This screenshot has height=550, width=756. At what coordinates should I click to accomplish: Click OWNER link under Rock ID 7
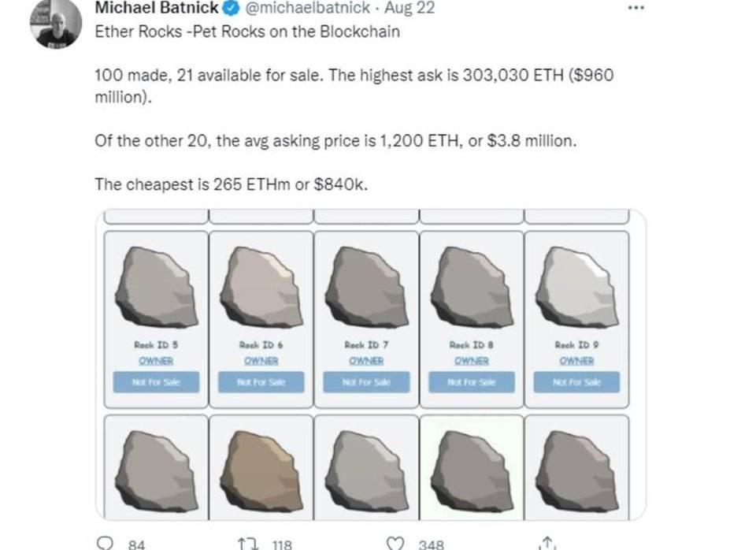365,360
